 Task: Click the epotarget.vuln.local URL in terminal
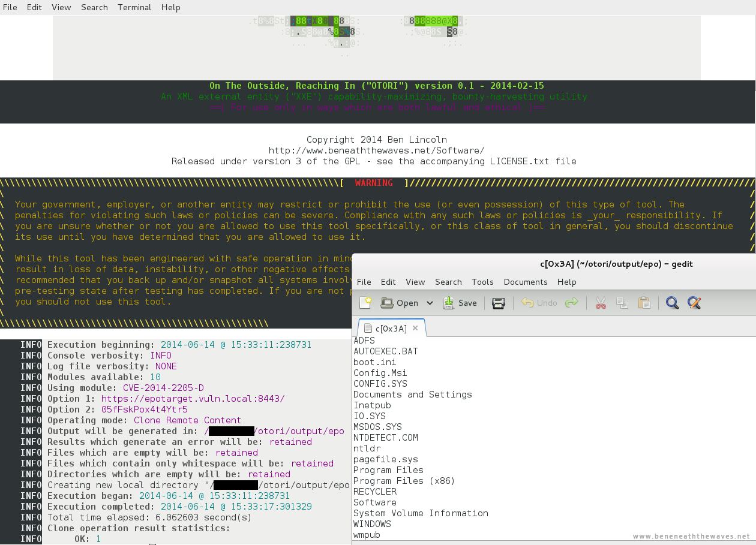pos(193,399)
